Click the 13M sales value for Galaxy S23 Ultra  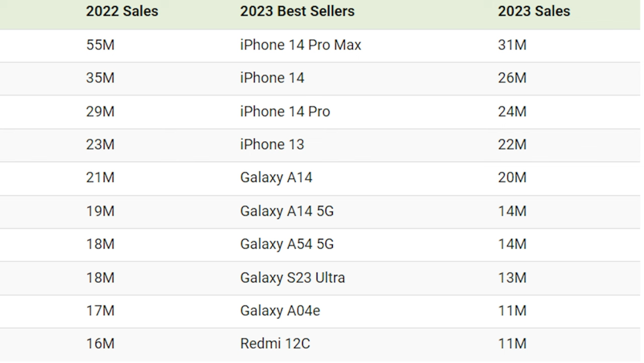click(512, 278)
